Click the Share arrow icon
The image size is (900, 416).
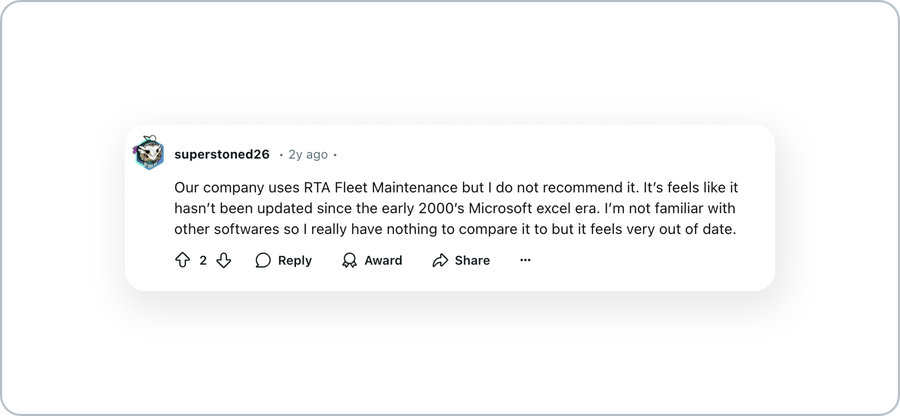click(x=440, y=261)
